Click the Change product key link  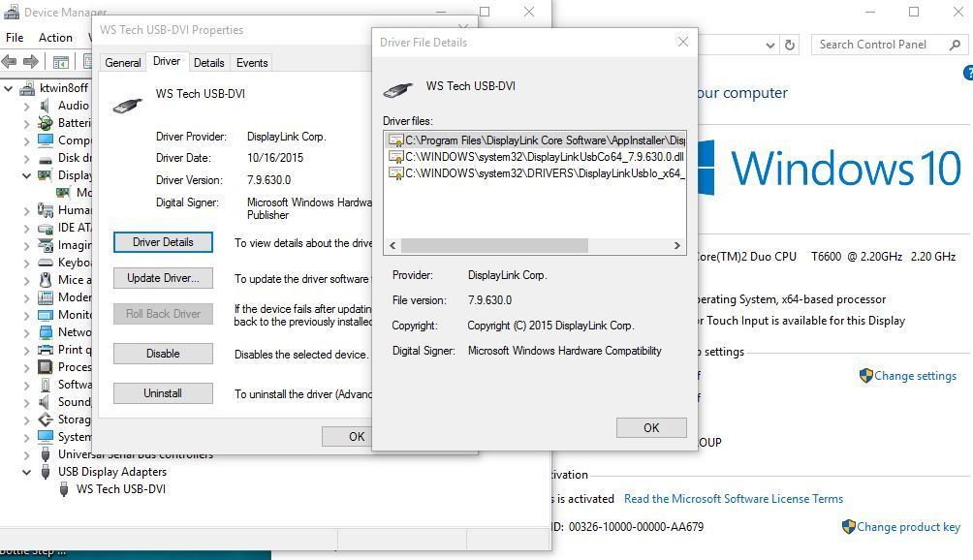[908, 527]
